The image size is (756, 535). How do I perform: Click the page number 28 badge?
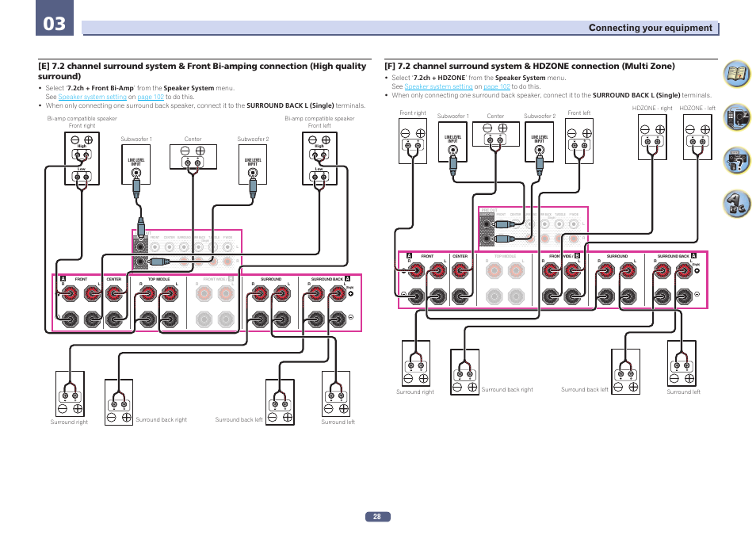pyautogui.click(x=377, y=517)
